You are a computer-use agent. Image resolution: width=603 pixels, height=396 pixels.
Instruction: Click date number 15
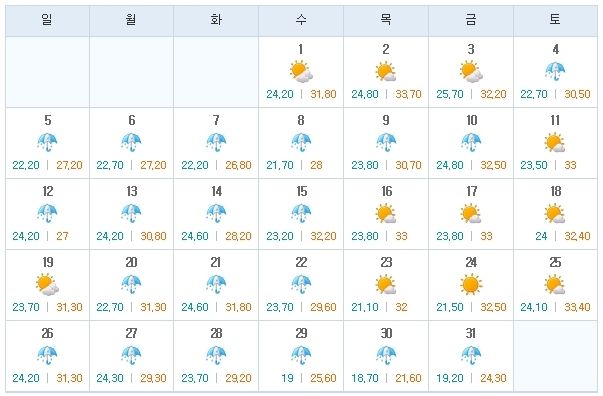click(x=302, y=191)
